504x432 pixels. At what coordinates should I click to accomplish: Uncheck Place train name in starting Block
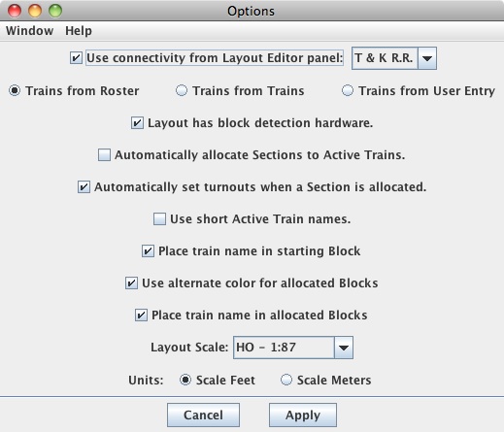coord(148,251)
